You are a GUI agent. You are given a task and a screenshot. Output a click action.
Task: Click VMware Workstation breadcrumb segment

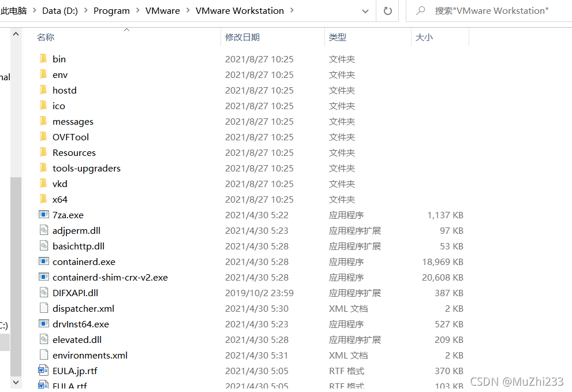point(240,10)
